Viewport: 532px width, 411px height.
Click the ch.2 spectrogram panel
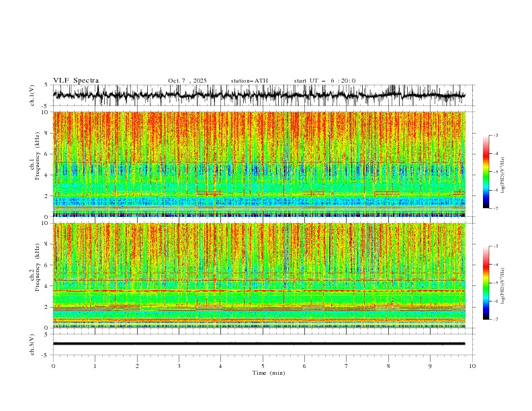[259, 275]
